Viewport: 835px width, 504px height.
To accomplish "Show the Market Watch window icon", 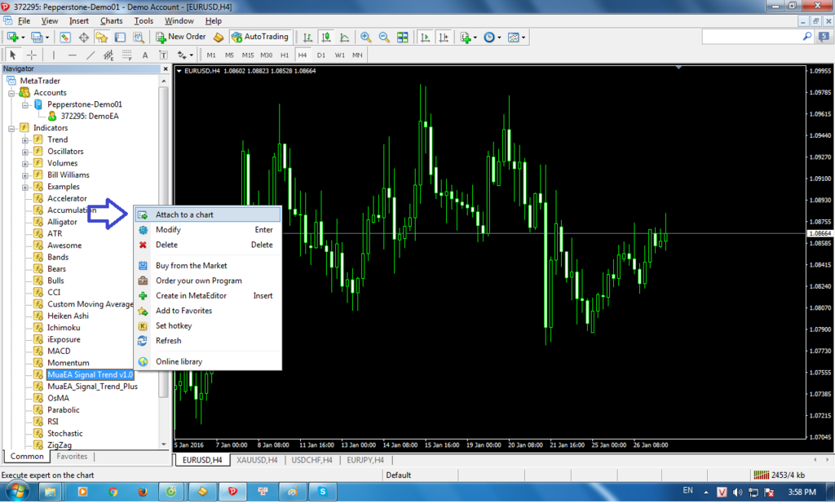I will [65, 37].
